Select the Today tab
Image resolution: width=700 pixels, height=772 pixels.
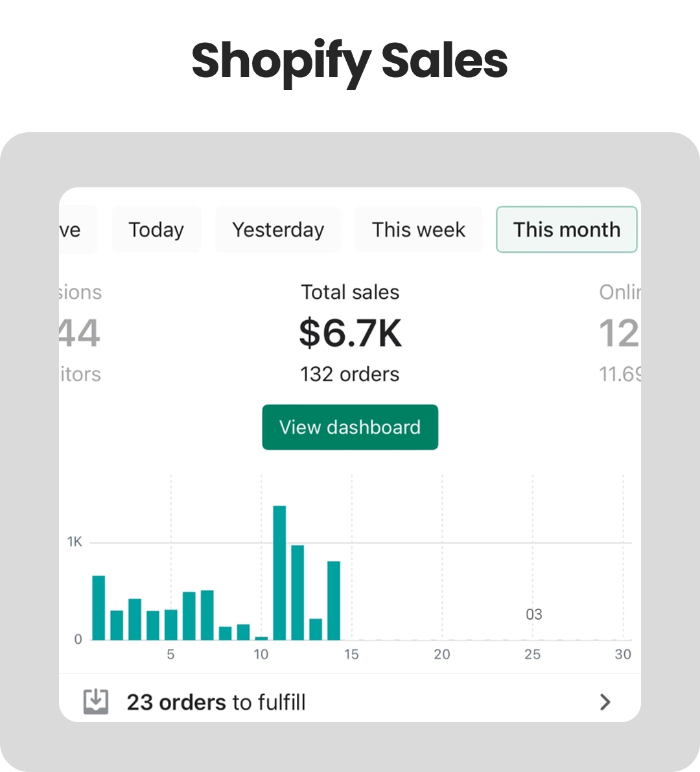coord(156,229)
